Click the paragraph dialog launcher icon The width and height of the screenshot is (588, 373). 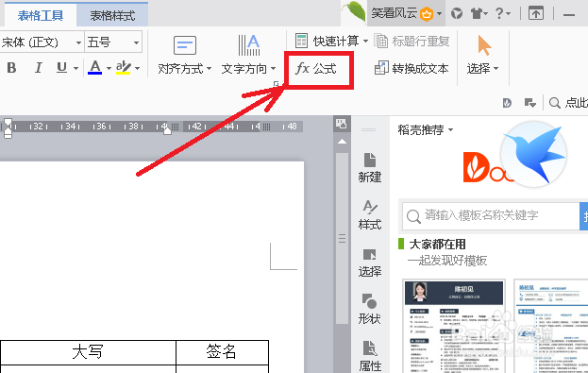click(x=276, y=84)
